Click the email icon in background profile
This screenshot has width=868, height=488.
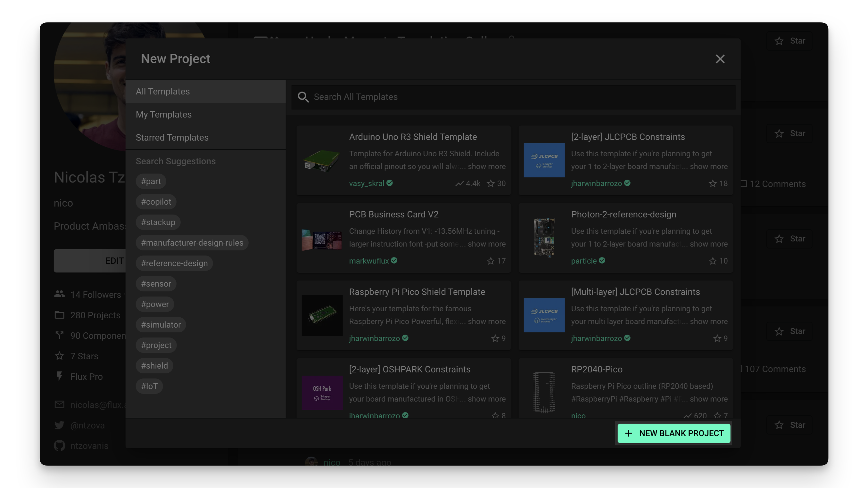[59, 404]
